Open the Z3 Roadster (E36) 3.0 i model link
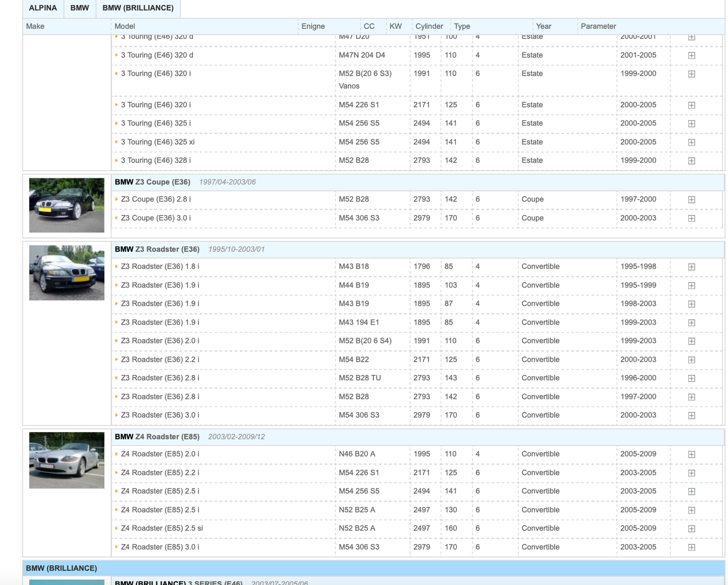This screenshot has height=585, width=728. pos(160,415)
